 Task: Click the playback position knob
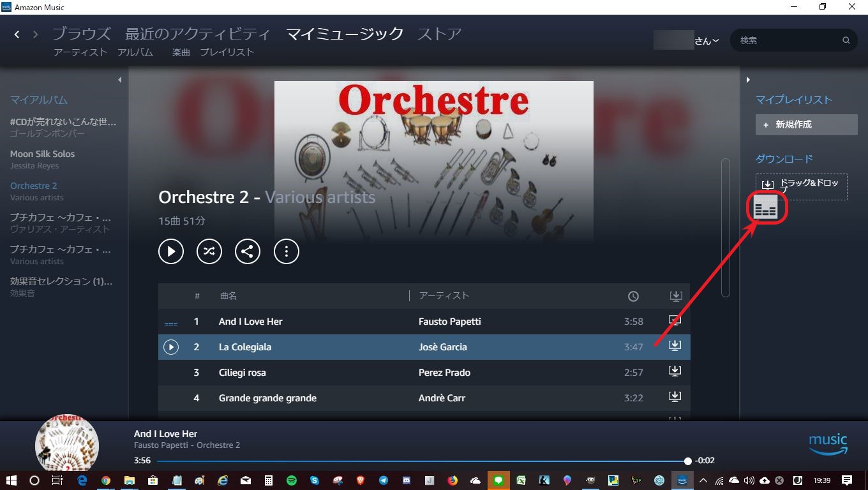pyautogui.click(x=687, y=461)
